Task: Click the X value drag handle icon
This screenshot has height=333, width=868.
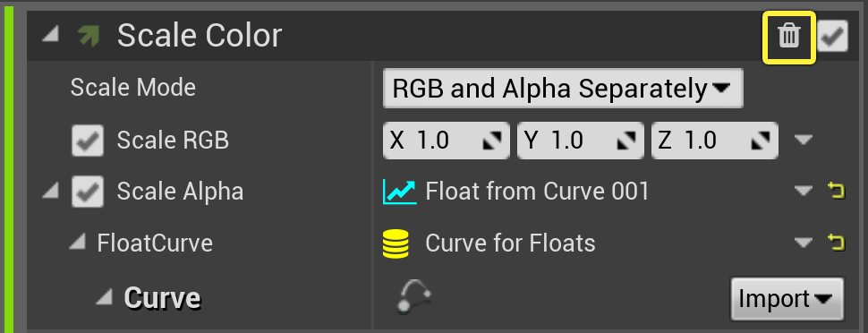Action: click(x=491, y=141)
